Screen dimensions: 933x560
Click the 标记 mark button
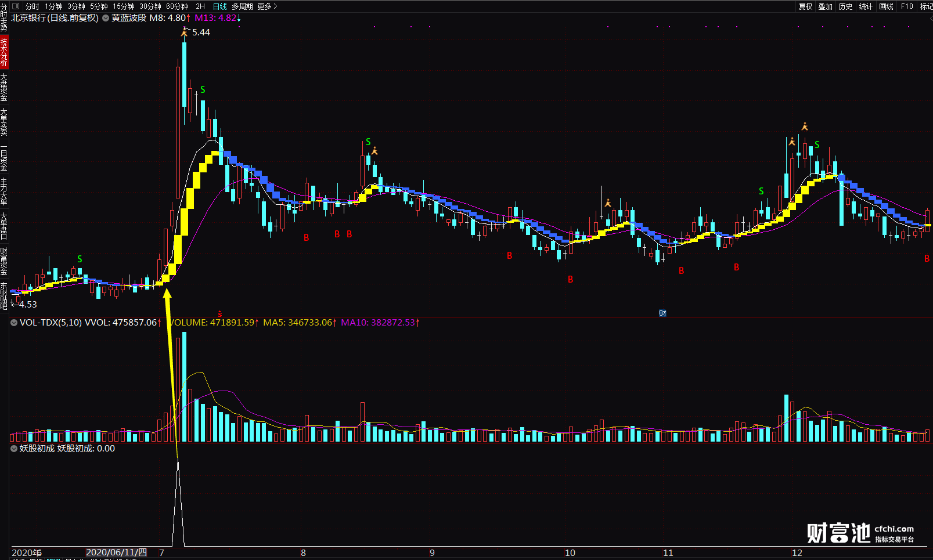tap(926, 6)
